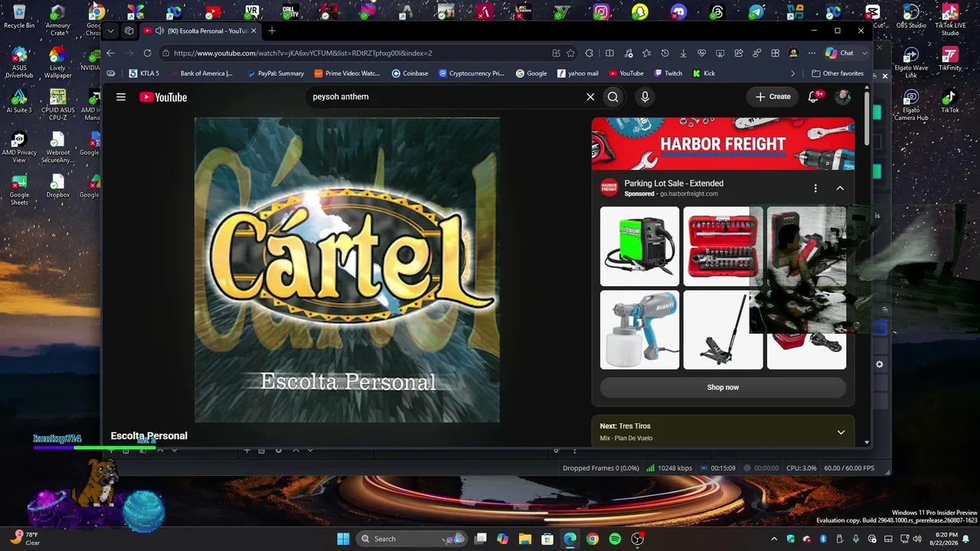This screenshot has width=980, height=551.
Task: Start voice search with the microphone
Action: pos(645,97)
